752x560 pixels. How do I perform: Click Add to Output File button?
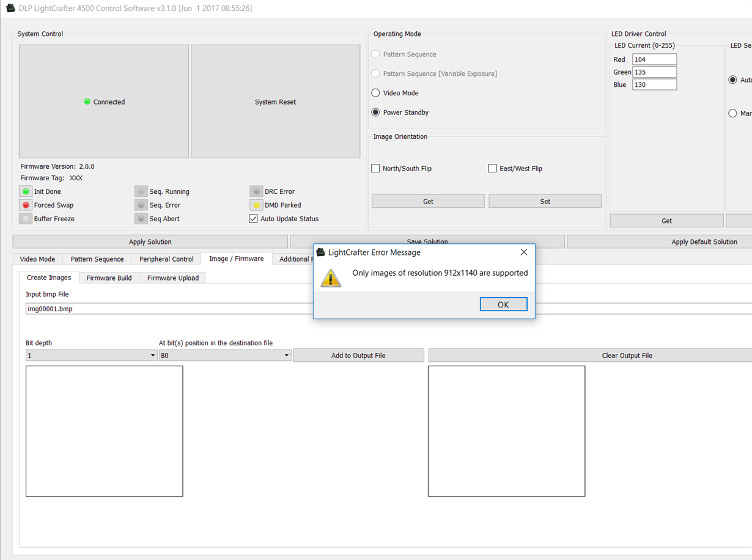(358, 355)
